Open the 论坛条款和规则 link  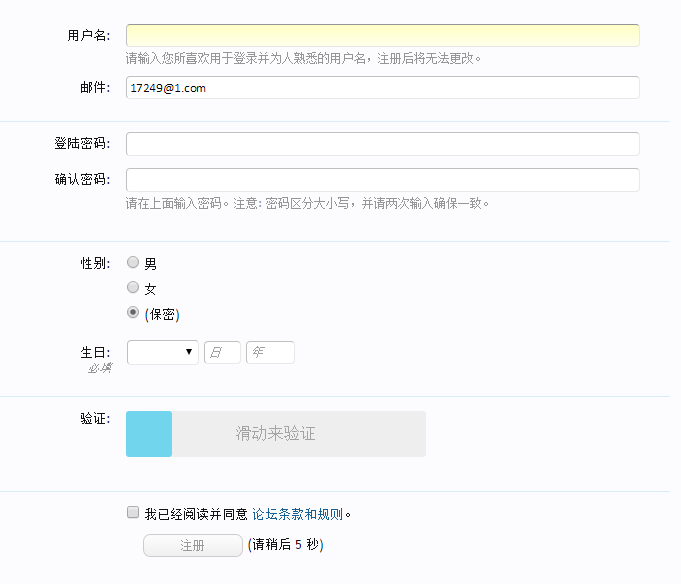point(297,515)
